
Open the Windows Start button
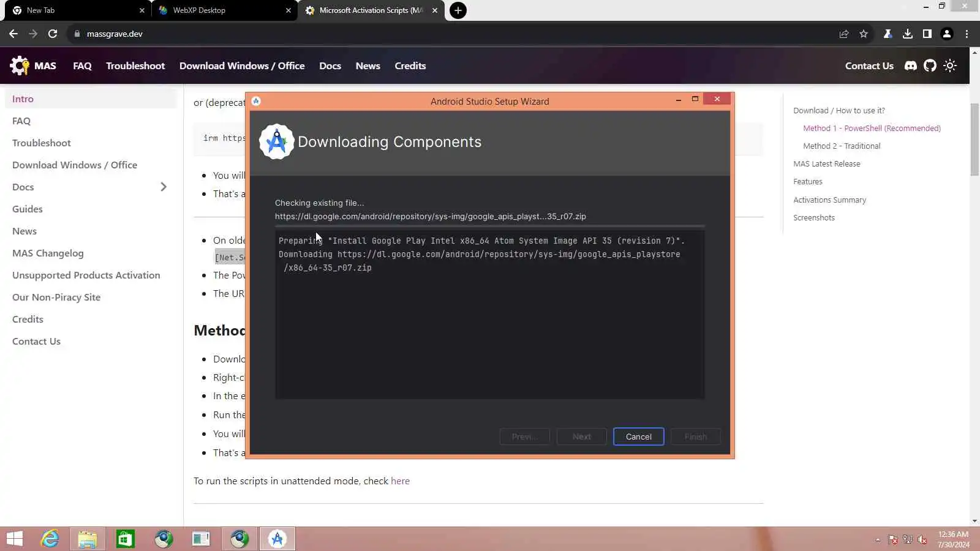pyautogui.click(x=15, y=539)
